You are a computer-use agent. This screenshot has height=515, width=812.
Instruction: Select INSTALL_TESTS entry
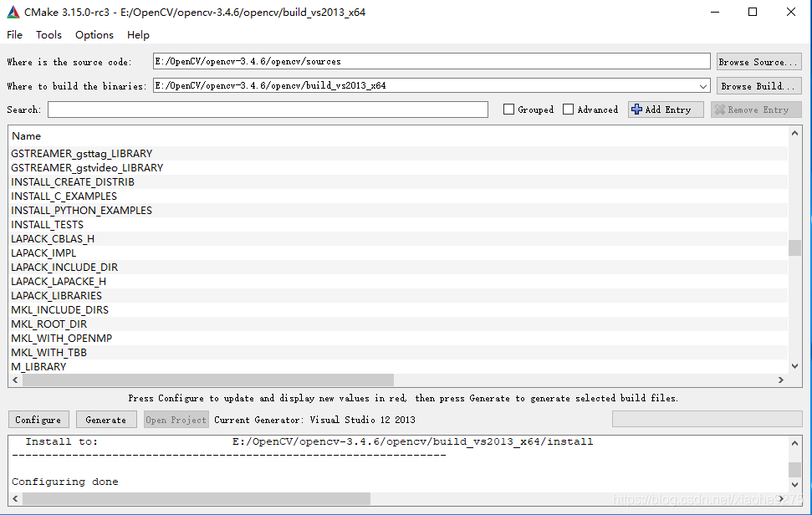[399, 225]
